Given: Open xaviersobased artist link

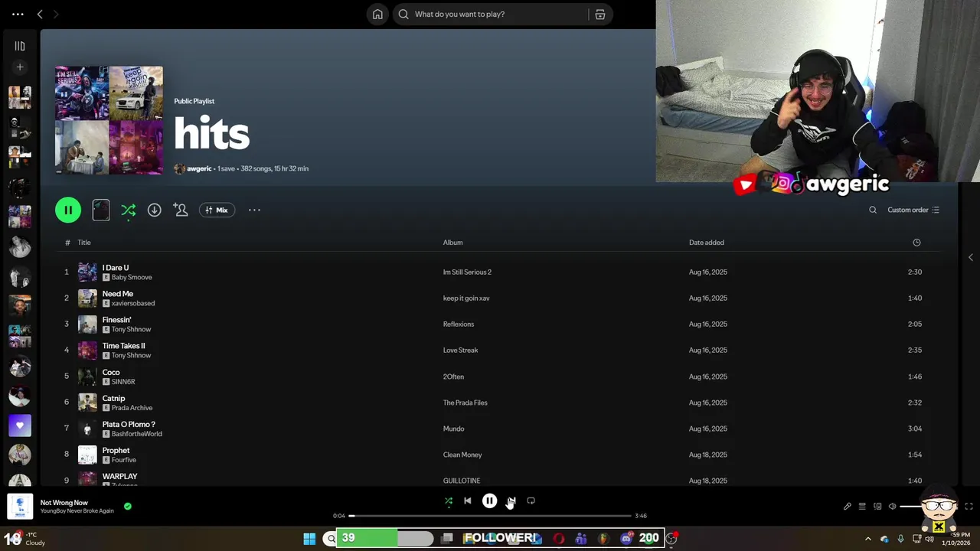Looking at the screenshot, I should pos(133,303).
